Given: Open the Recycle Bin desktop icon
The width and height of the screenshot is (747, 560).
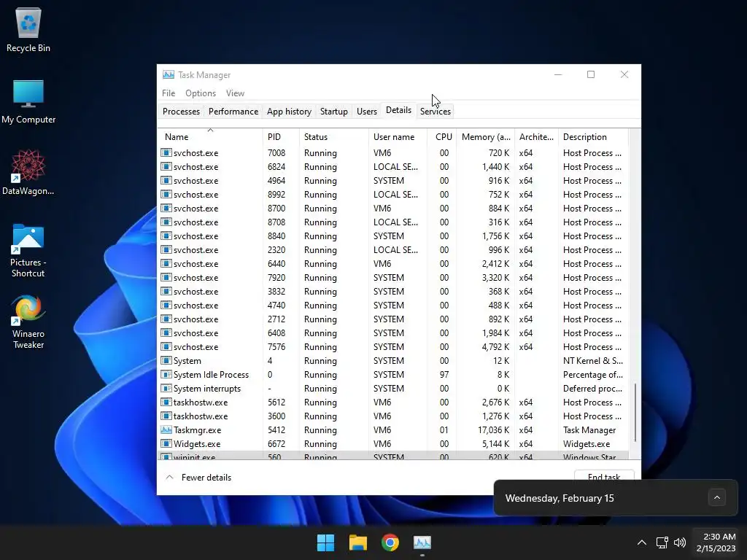Looking at the screenshot, I should point(28,29).
